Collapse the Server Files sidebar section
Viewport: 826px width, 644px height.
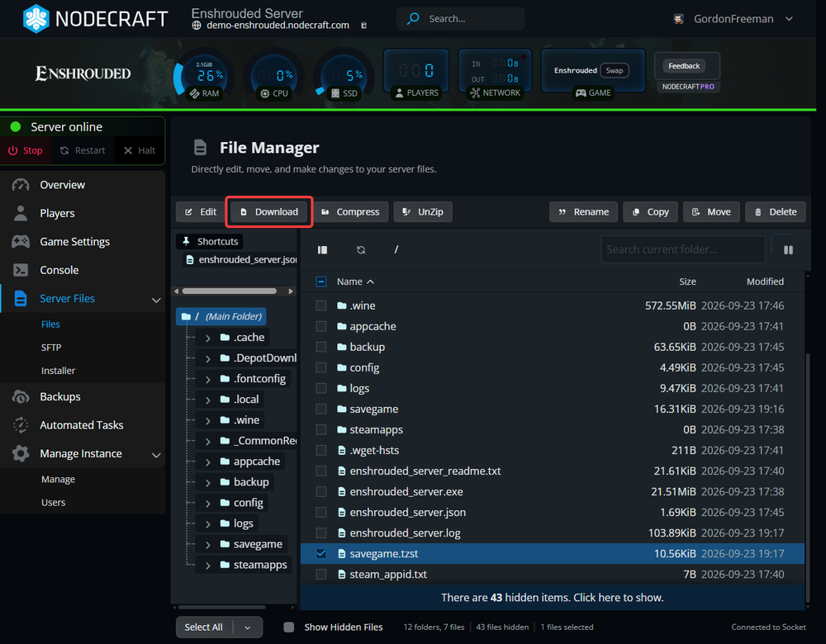[156, 300]
